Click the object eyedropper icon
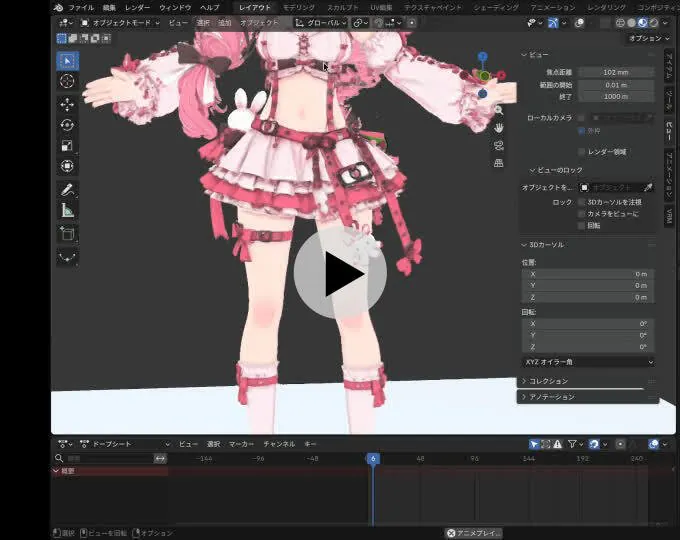Screen dimensions: 680x540 coord(648,187)
